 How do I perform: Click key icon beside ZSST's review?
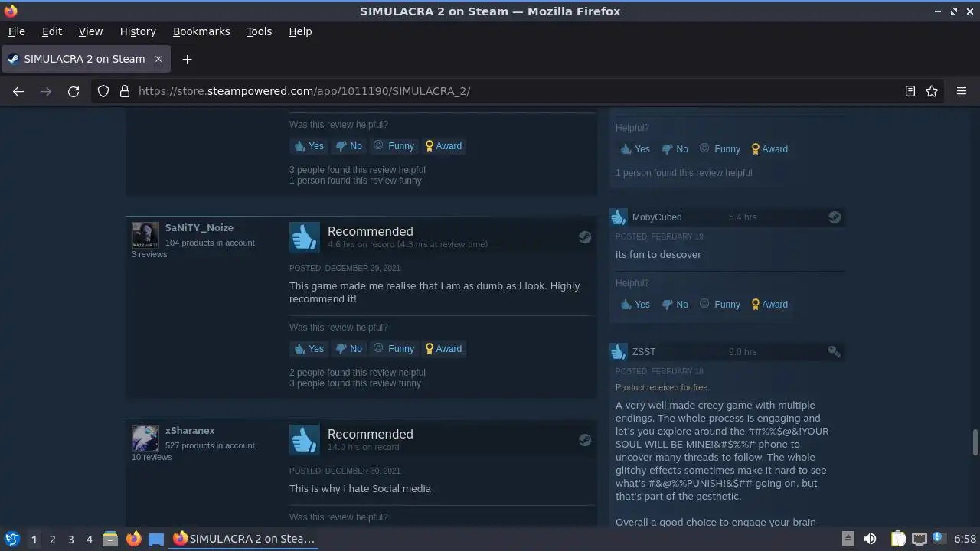coord(835,352)
